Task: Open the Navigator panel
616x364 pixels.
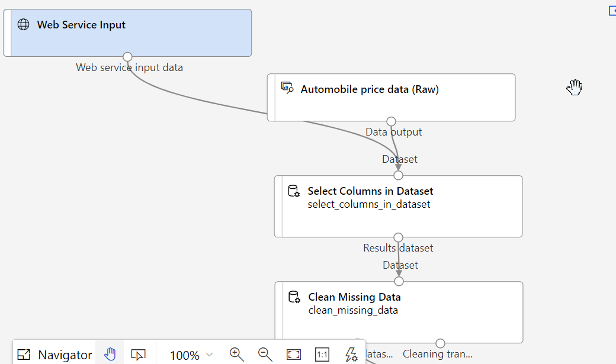Action: tap(54, 355)
